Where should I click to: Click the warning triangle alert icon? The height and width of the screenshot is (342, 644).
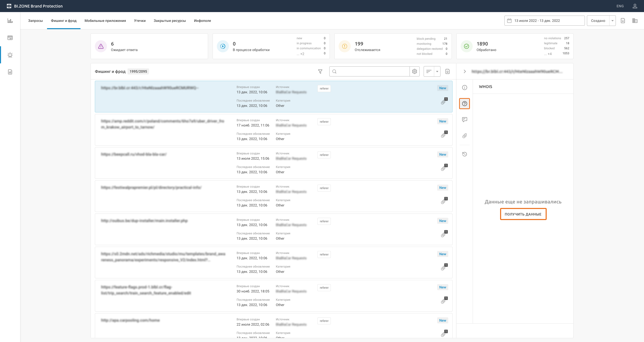pyautogui.click(x=101, y=46)
